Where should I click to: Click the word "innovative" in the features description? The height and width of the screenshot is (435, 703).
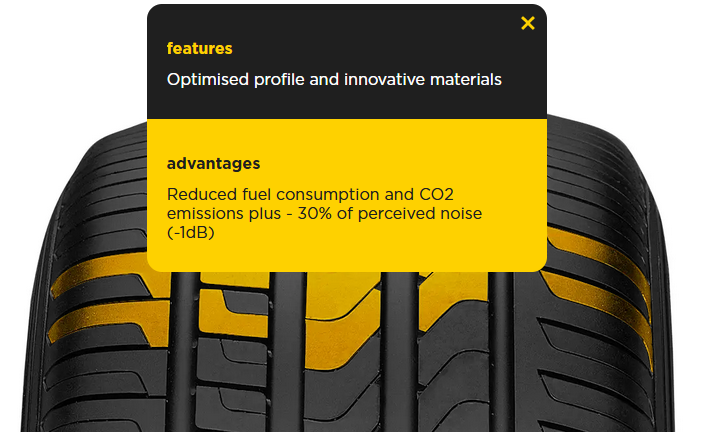[x=385, y=78]
